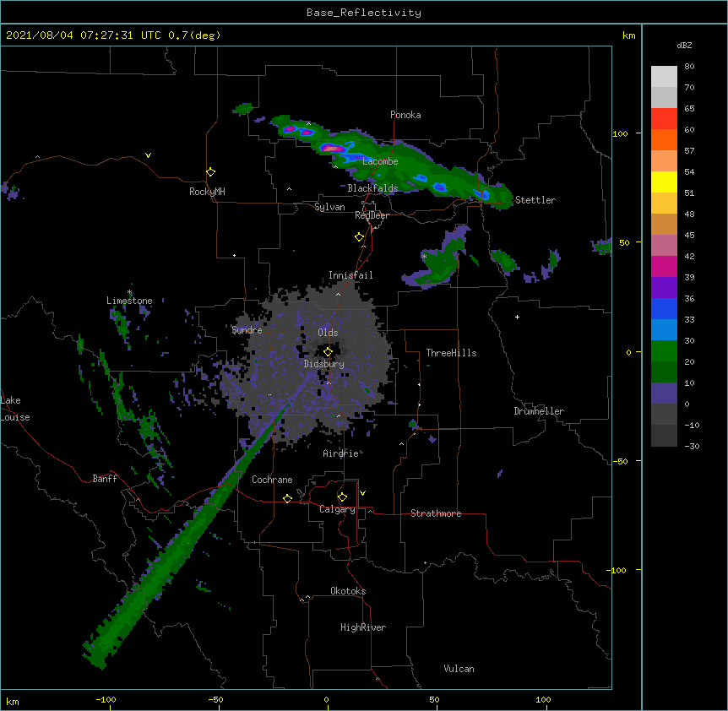Click the yellow diamond marker above Calgary label
The image size is (728, 711).
[x=342, y=497]
